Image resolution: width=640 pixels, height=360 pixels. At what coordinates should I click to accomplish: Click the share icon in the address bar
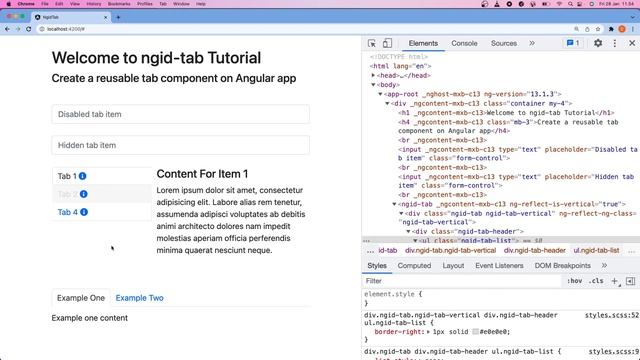587,29
